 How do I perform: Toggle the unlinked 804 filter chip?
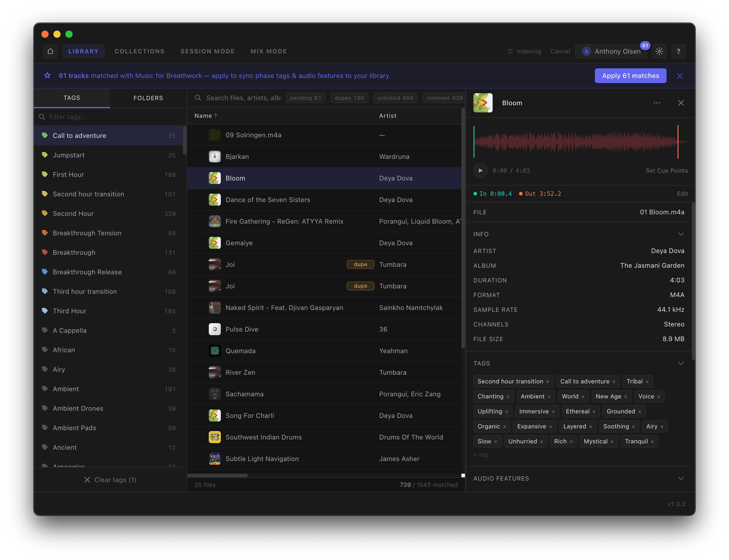point(395,98)
